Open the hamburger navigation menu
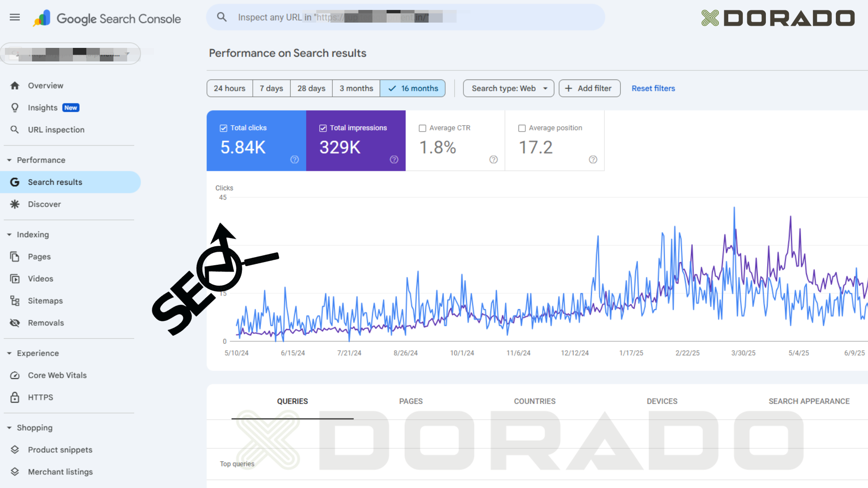Image resolution: width=868 pixels, height=488 pixels. coord(15,17)
